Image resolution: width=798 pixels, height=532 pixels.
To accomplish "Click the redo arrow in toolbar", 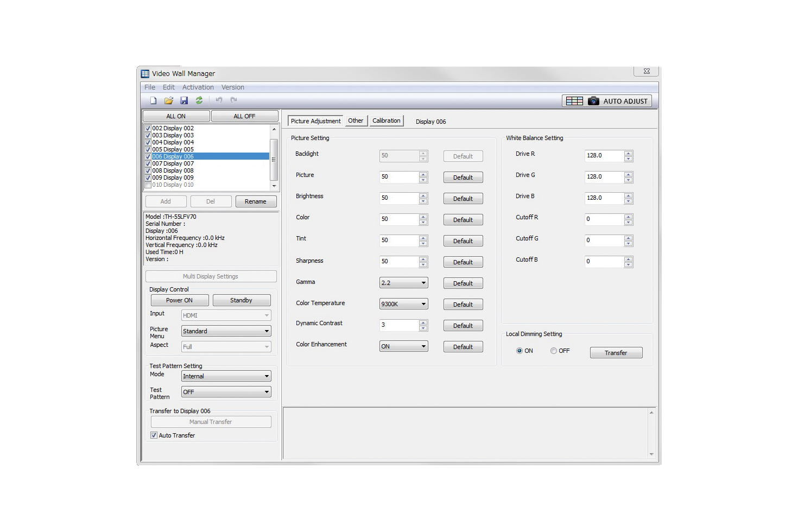I will click(233, 100).
